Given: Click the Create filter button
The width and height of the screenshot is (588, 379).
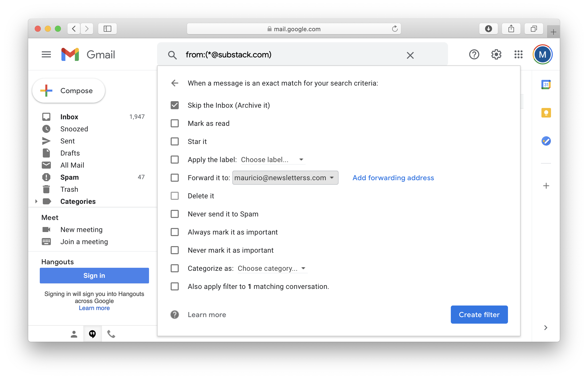Looking at the screenshot, I should [479, 315].
